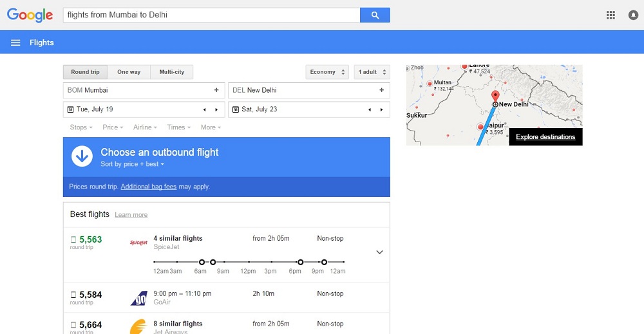Open the Stops filter

tap(81, 127)
